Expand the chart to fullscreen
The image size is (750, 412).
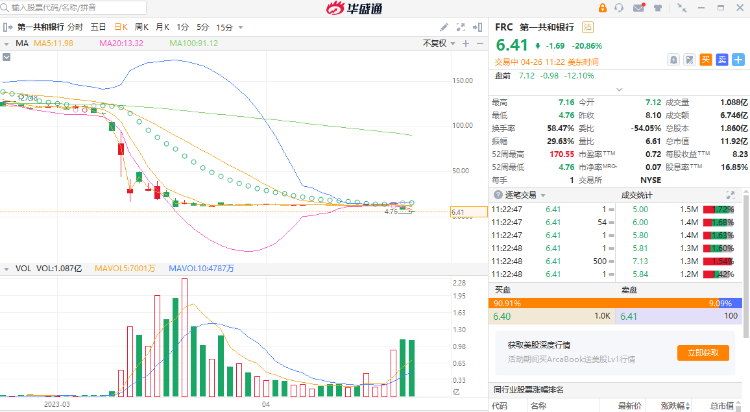[461, 27]
